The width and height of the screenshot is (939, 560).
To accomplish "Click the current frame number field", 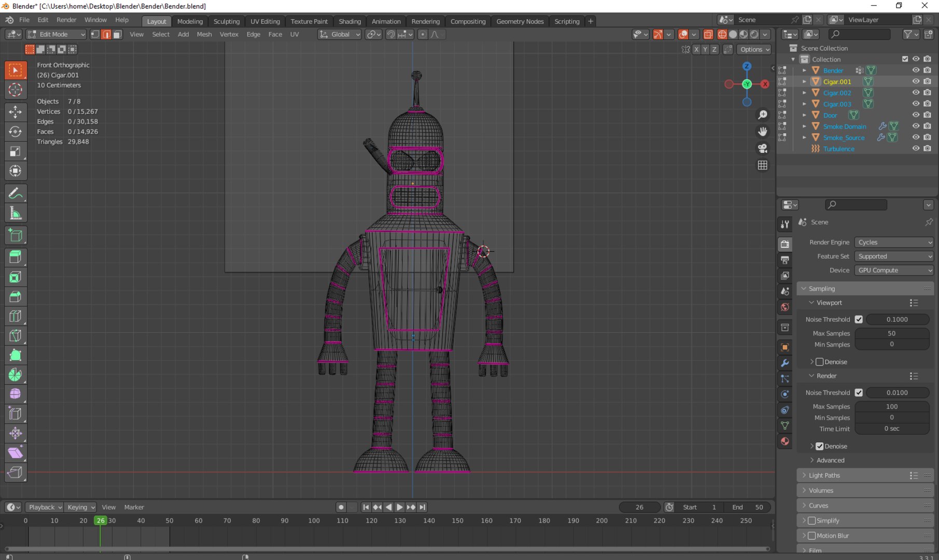I will pyautogui.click(x=639, y=507).
